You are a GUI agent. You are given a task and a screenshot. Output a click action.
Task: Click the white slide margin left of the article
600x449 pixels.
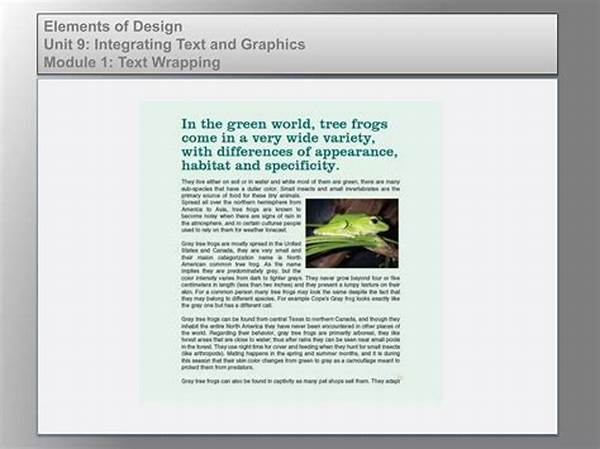tap(88, 250)
